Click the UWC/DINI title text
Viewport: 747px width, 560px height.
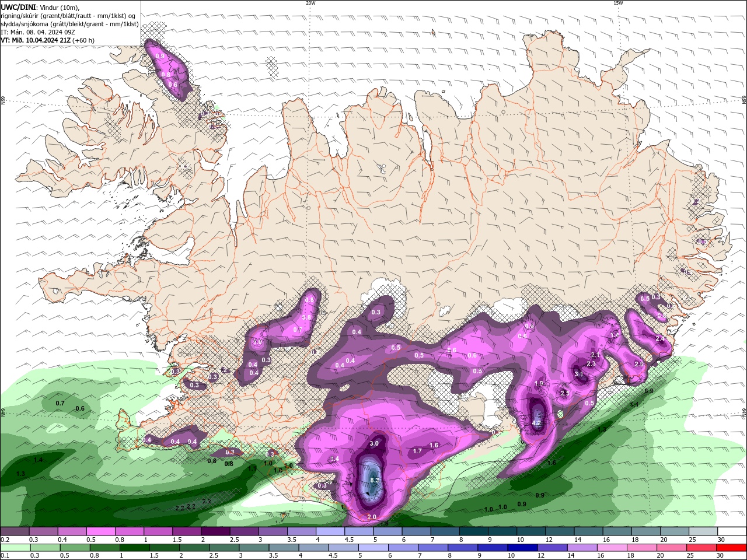(x=17, y=6)
